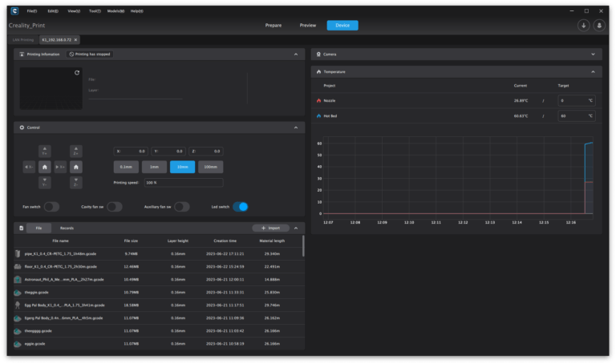Viewport: 616px width, 364px height.
Task: Click the Y+ axis move arrow
Action: (x=45, y=151)
